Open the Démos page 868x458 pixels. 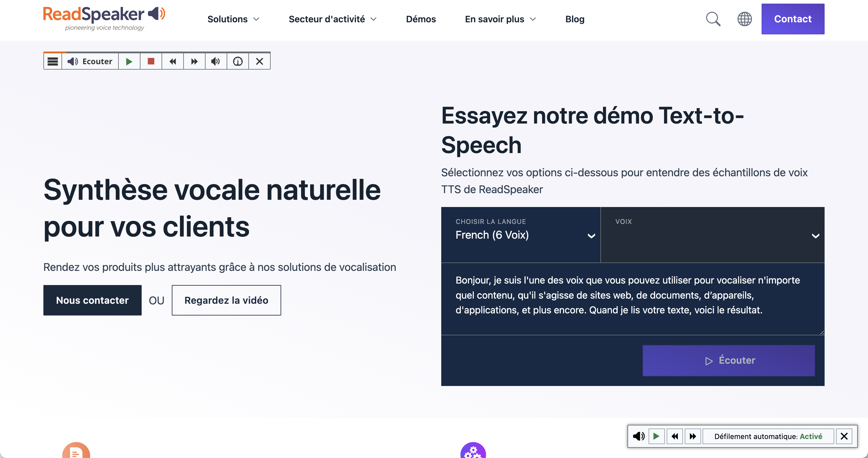421,19
